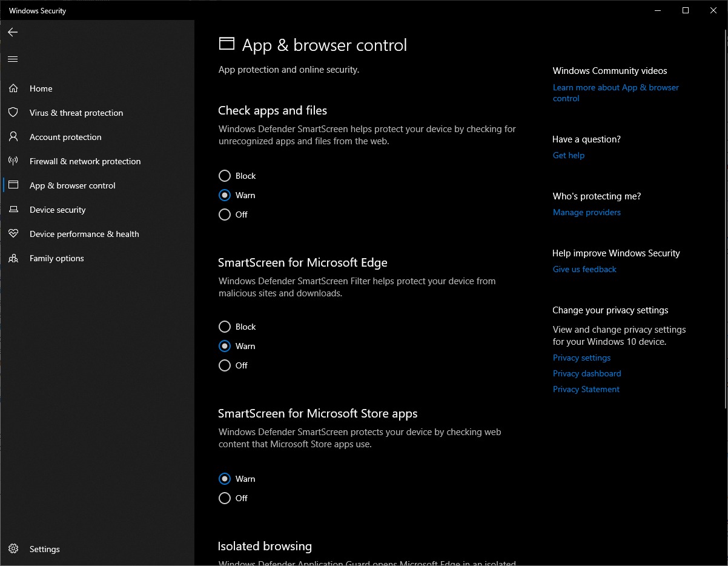This screenshot has width=728, height=566.
Task: Open Virus & threat protection shield icon
Action: [x=13, y=113]
